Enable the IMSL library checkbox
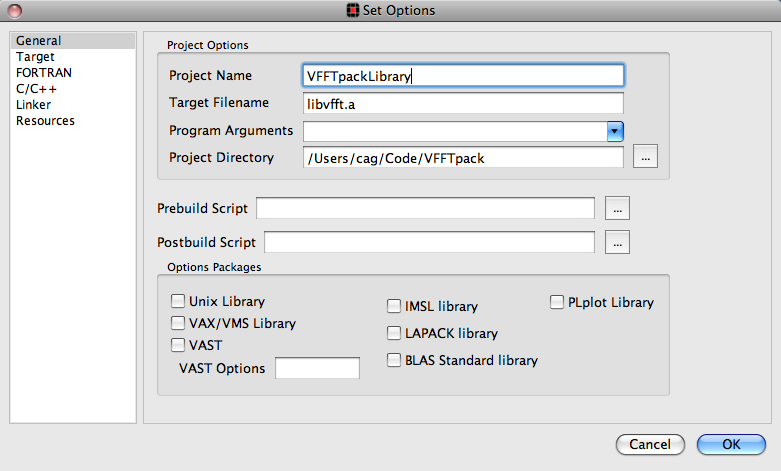This screenshot has width=781, height=471. pyautogui.click(x=393, y=306)
